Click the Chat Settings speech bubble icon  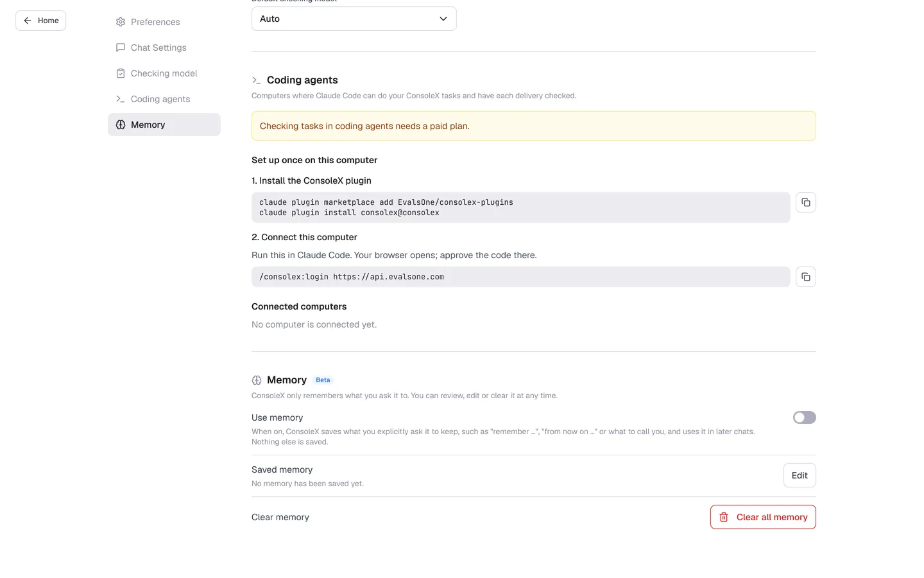[121, 48]
